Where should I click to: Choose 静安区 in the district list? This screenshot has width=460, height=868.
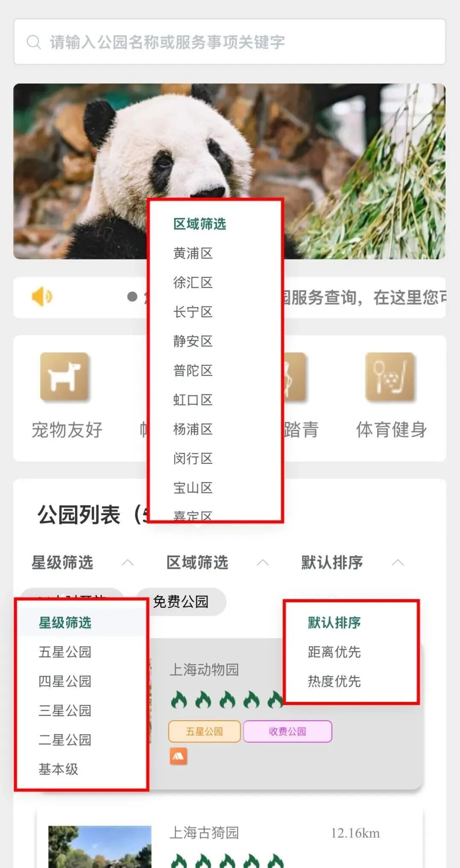click(x=193, y=341)
